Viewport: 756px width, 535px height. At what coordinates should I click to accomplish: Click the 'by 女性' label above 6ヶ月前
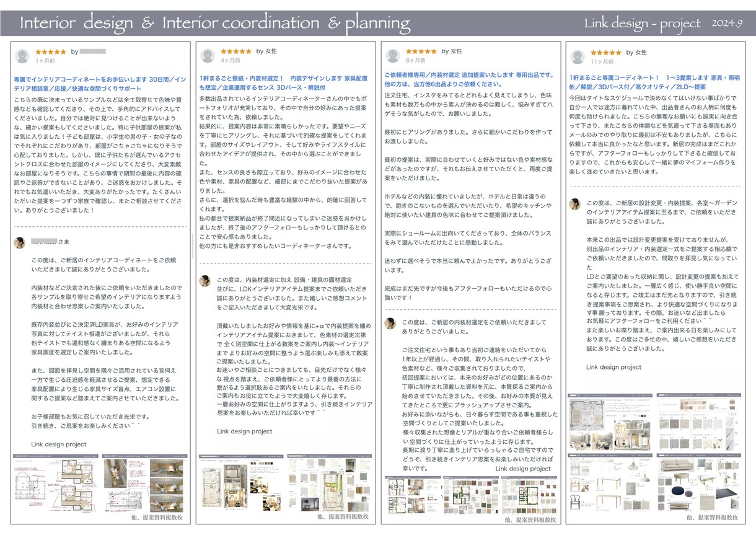coord(452,51)
